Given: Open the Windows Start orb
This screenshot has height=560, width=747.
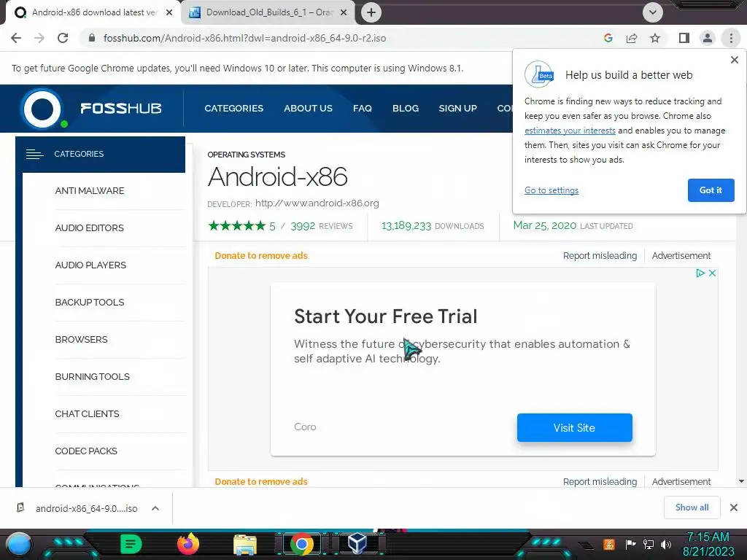Looking at the screenshot, I should [19, 544].
